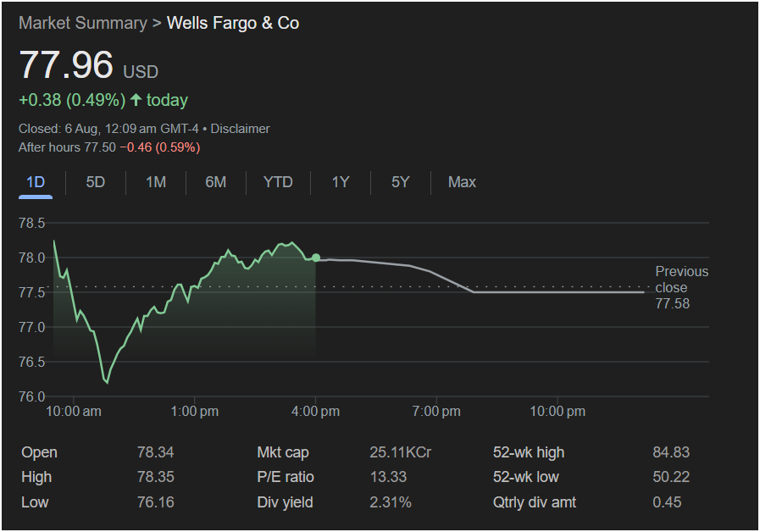Select the 1D time range tab

click(36, 182)
